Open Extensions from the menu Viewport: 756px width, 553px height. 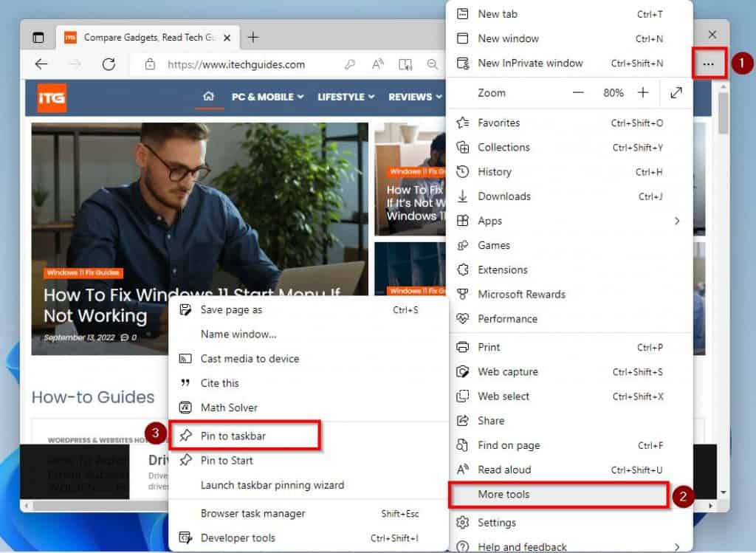pos(569,270)
